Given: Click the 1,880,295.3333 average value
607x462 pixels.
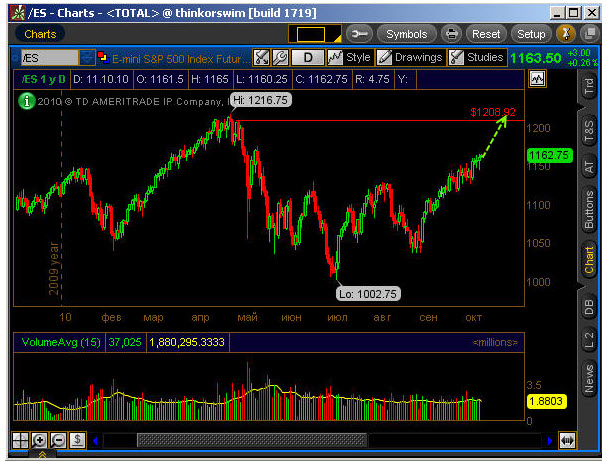Looking at the screenshot, I should (x=187, y=342).
